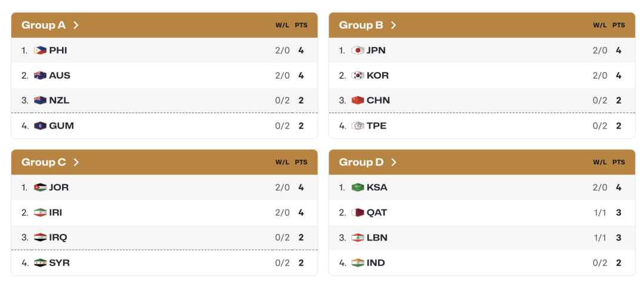This screenshot has height=281, width=644.
Task: Select the LBN team name
Action: click(377, 238)
